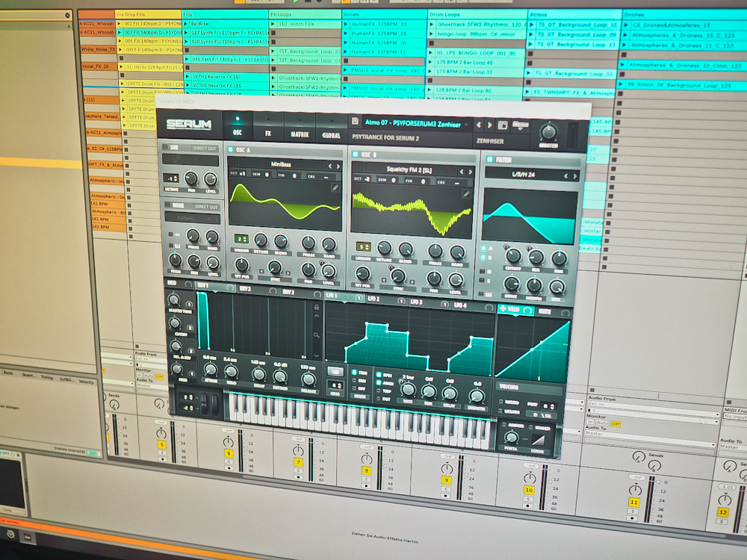Click the NOISE Direct Out button
747x560 pixels.
207,207
